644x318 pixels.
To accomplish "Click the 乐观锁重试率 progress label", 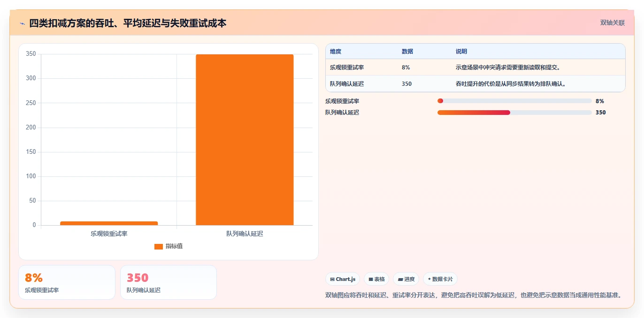I will coord(342,101).
